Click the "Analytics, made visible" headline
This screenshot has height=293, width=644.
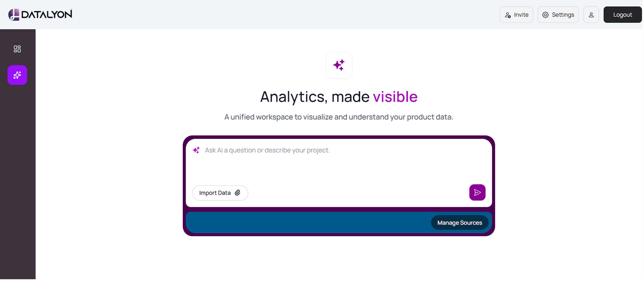click(339, 97)
